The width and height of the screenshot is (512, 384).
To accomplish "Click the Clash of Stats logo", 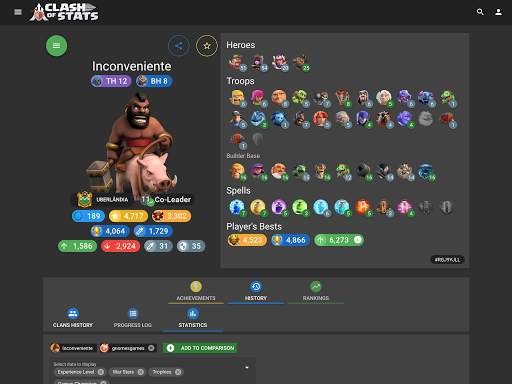I will (x=64, y=12).
